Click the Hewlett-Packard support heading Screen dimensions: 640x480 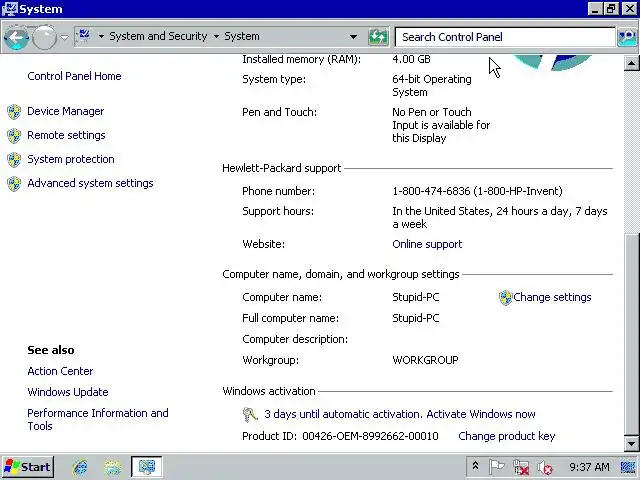pyautogui.click(x=282, y=168)
